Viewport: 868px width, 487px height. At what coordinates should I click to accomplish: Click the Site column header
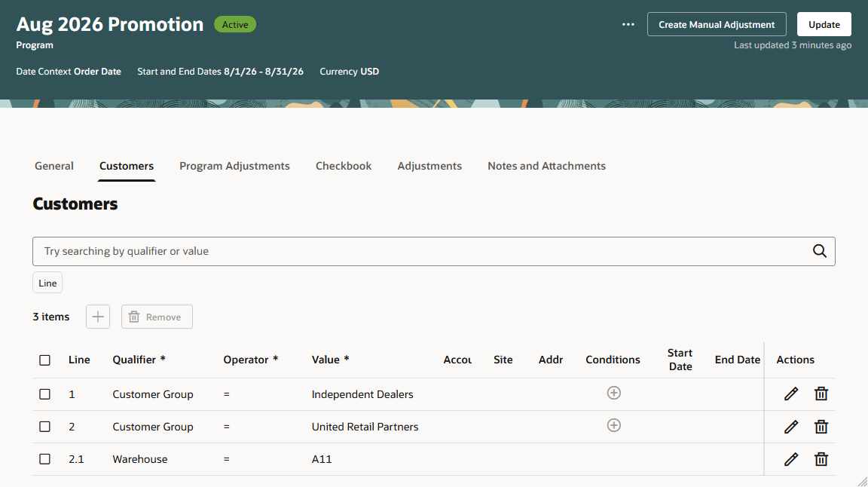tap(503, 360)
